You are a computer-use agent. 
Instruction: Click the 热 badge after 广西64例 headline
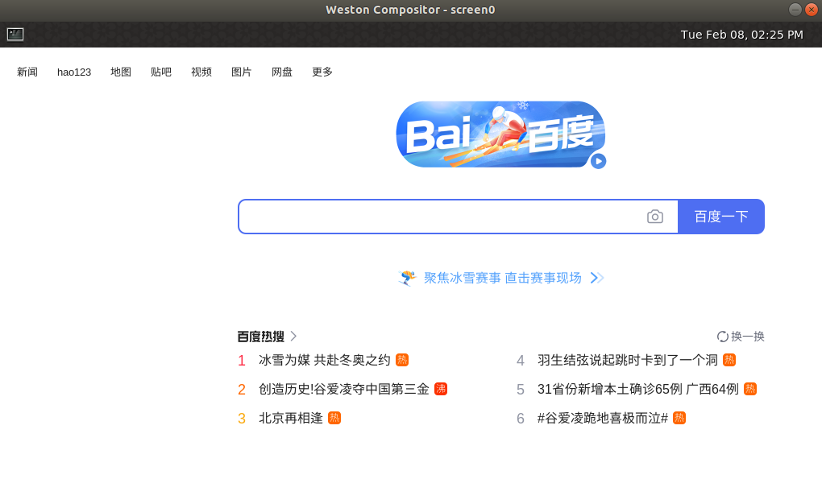click(x=750, y=389)
